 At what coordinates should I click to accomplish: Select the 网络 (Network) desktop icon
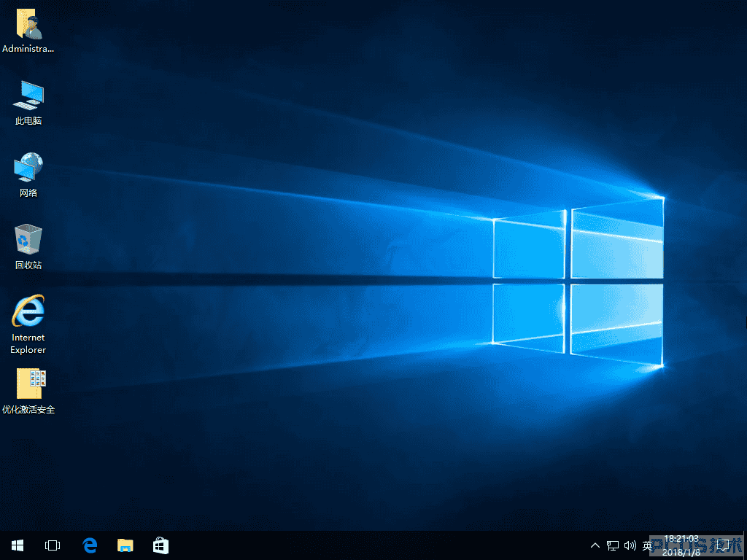pos(28,174)
